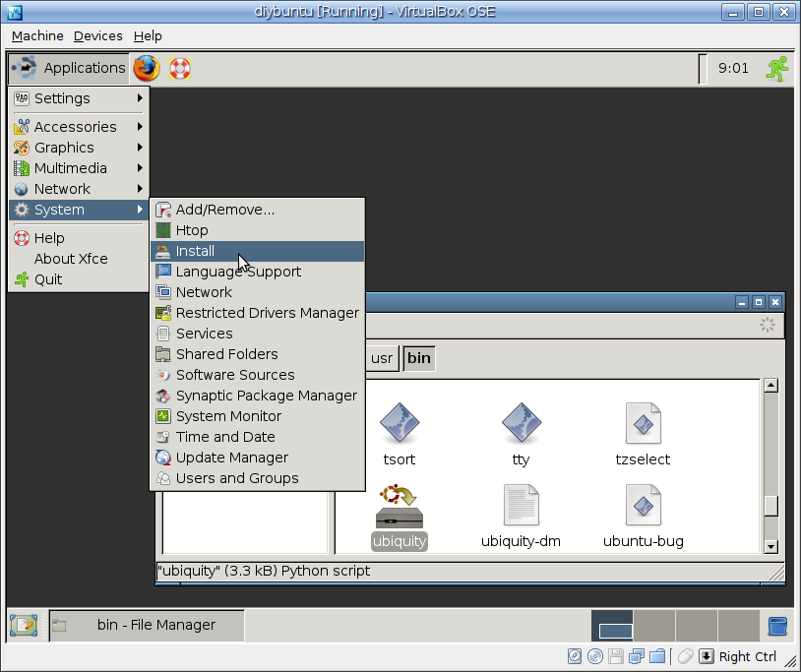The height and width of the screenshot is (672, 801).
Task: Expand the Settings submenu
Action: [79, 98]
